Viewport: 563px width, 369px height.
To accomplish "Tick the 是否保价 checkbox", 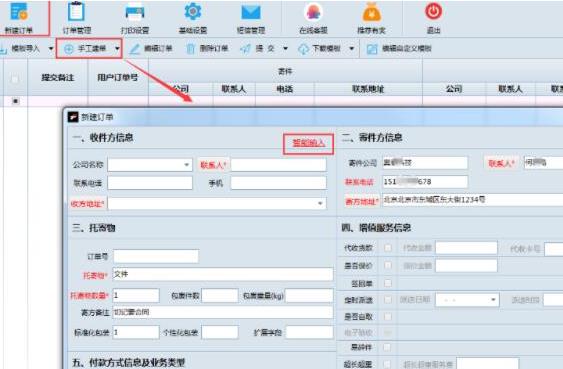I will (x=388, y=265).
